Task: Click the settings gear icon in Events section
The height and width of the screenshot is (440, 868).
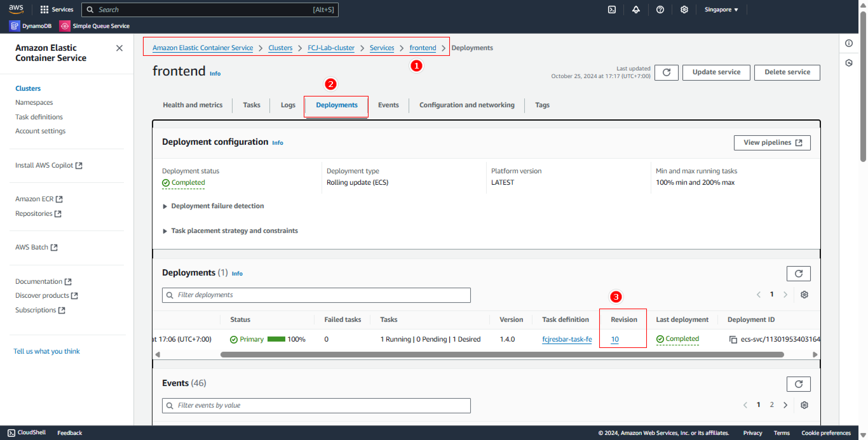Action: pos(804,404)
